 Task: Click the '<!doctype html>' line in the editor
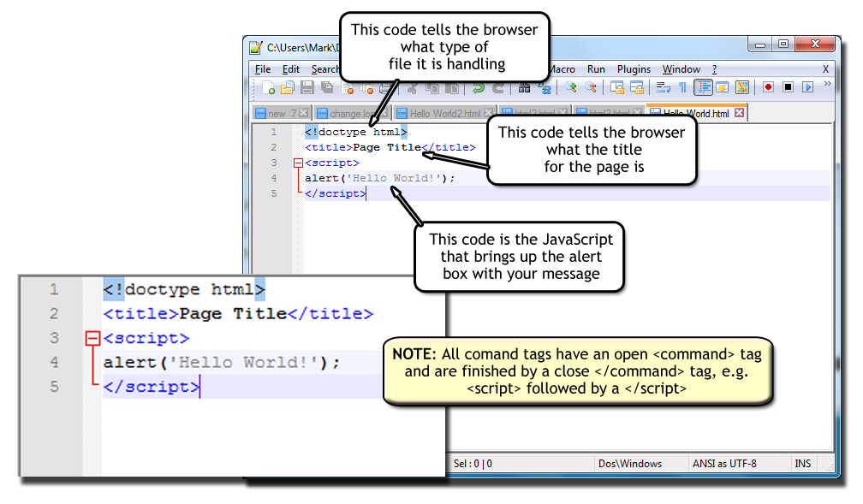tap(356, 132)
